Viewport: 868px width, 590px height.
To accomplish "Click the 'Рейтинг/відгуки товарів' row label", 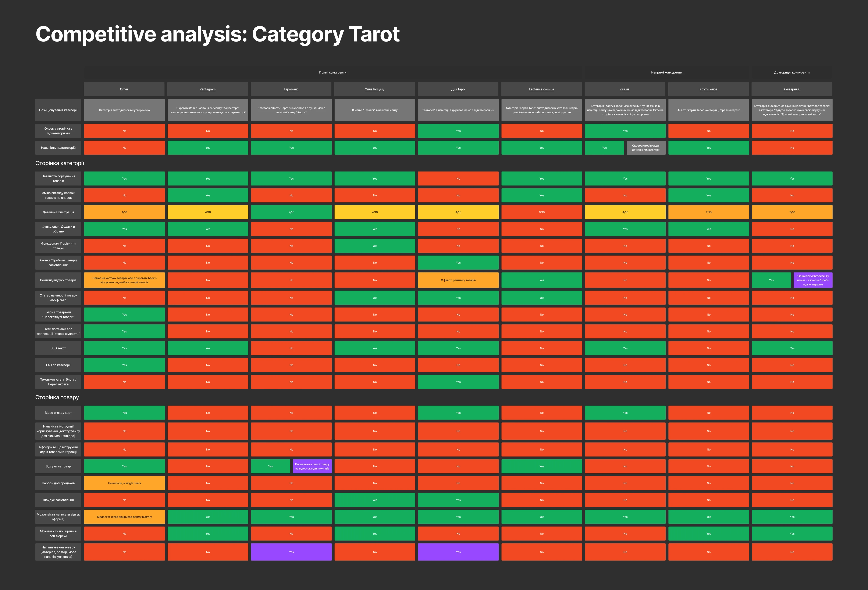I will [x=58, y=280].
